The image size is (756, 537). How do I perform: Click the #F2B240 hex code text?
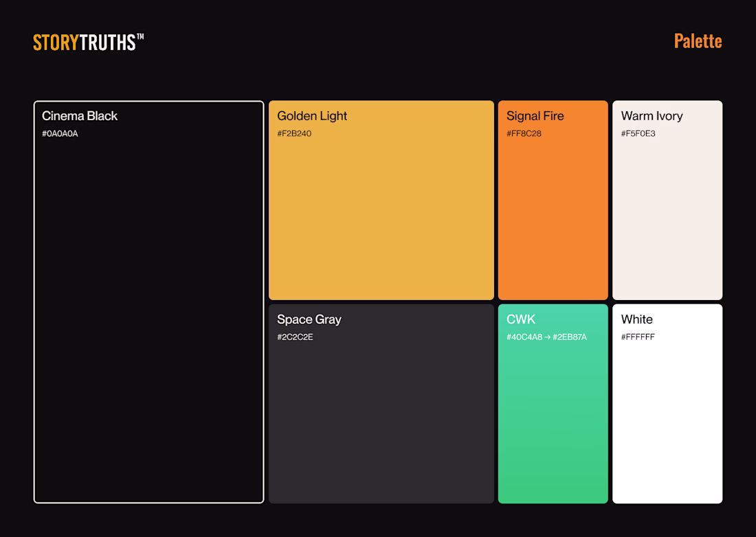coord(294,134)
